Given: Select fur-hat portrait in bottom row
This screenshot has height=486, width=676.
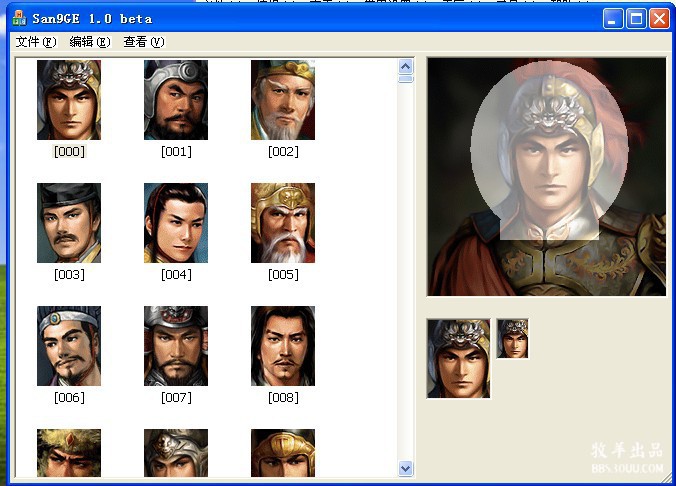Looking at the screenshot, I should coord(69,453).
